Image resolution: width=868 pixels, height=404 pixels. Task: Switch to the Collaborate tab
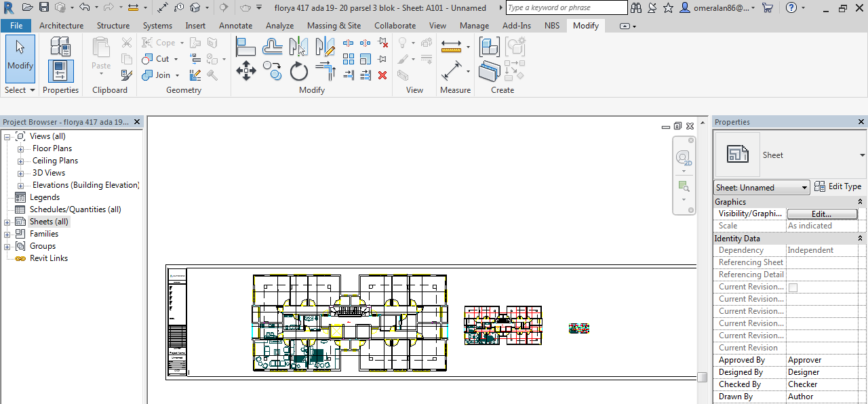click(395, 25)
